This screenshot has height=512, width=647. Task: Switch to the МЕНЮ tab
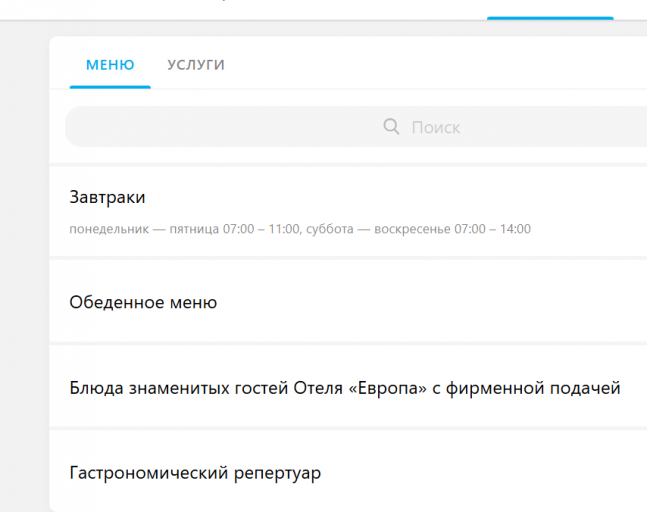coord(110,65)
